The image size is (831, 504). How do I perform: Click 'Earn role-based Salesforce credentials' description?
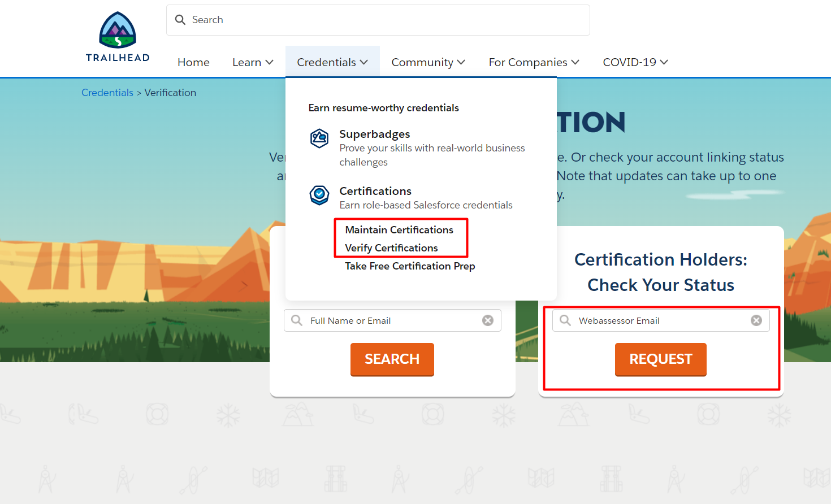click(426, 205)
